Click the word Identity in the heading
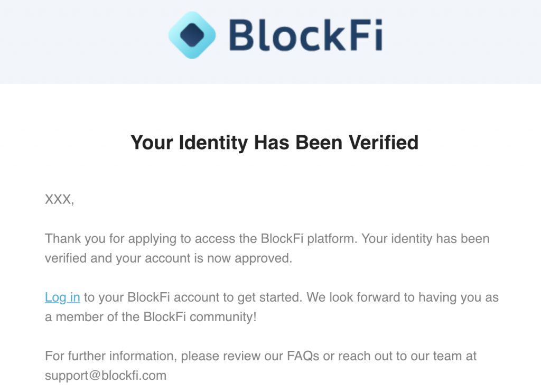 [x=213, y=142]
